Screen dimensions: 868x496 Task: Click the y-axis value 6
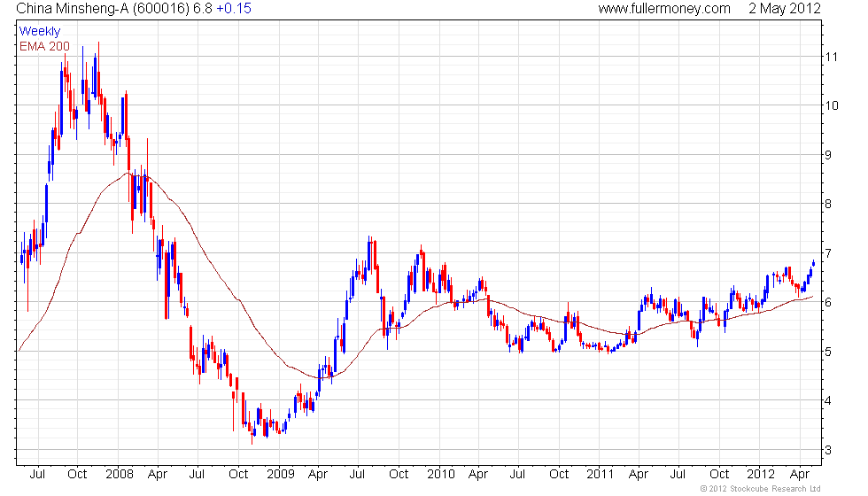point(828,302)
